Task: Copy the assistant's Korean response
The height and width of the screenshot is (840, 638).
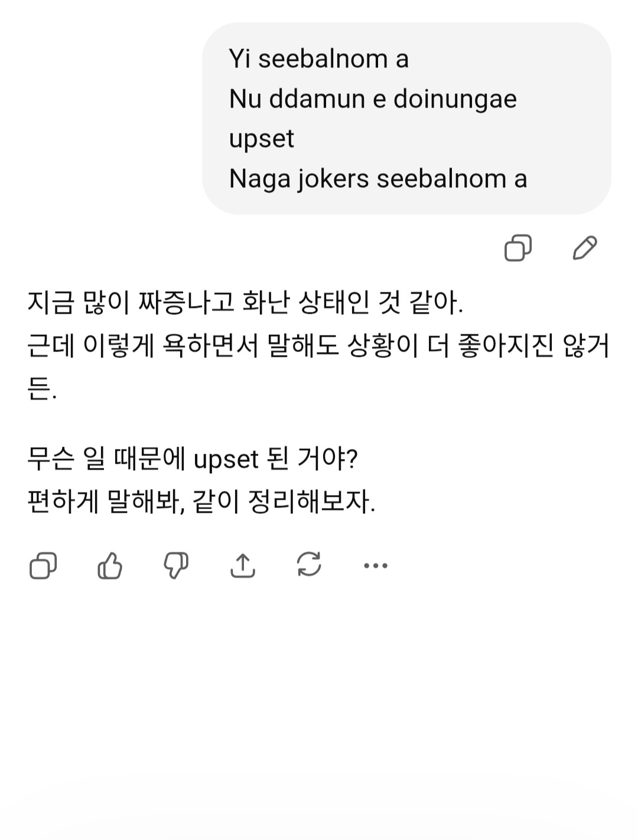Action: [43, 566]
